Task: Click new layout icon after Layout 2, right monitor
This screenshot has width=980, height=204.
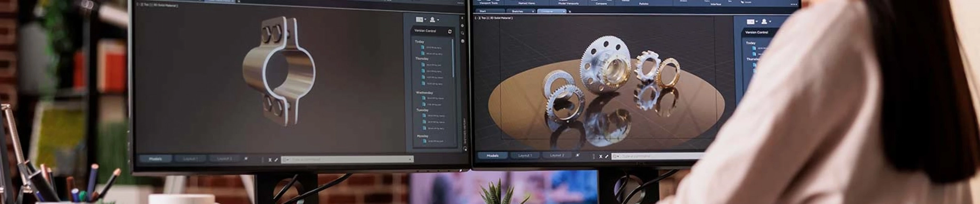Action: coord(578,155)
